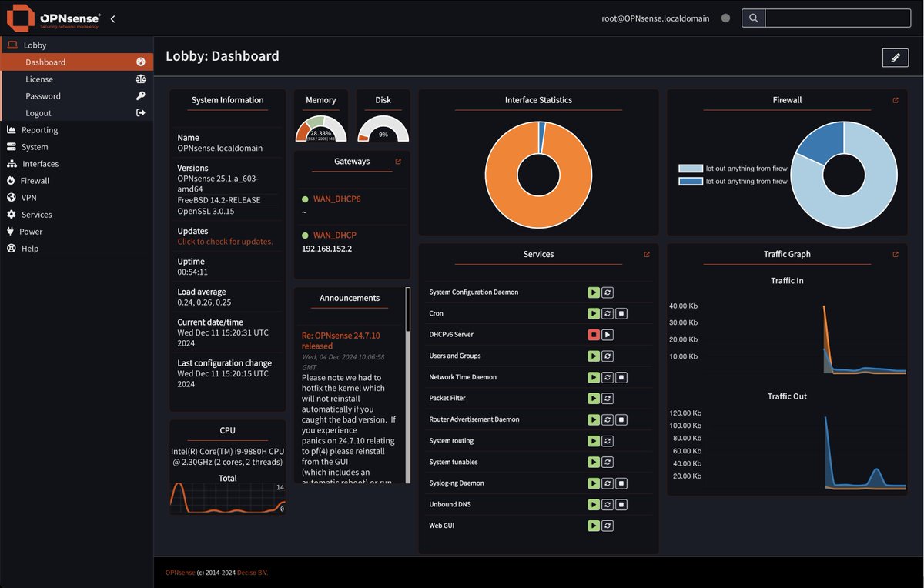924x588 pixels.
Task: Restart the System Configuration Daemon service
Action: tap(608, 292)
